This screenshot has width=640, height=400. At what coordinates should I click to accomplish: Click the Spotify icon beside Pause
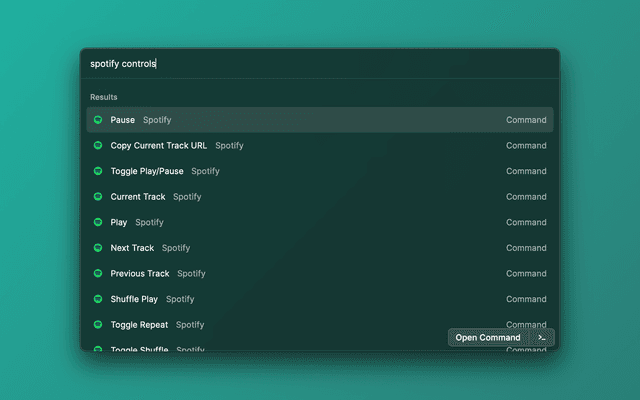[98, 120]
